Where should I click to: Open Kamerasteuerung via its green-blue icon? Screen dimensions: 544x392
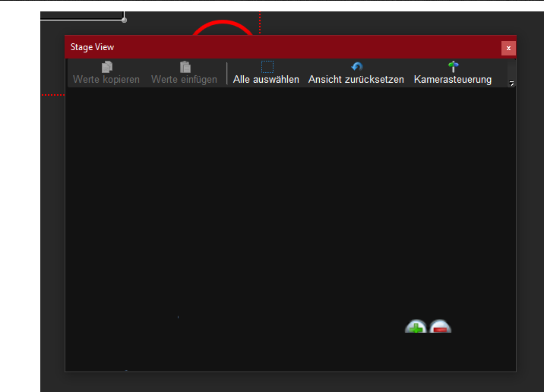pos(453,67)
